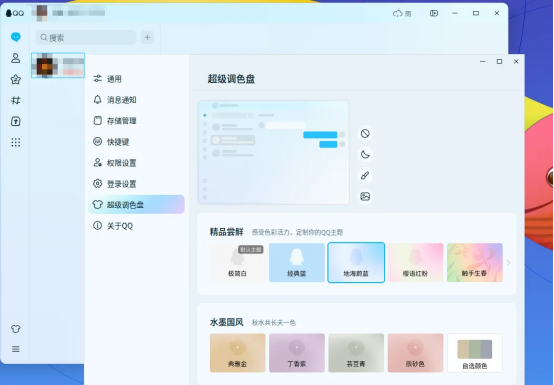Click the shirt theme icon in the sidebar
Viewport: 554px width, 385px height.
(x=16, y=329)
